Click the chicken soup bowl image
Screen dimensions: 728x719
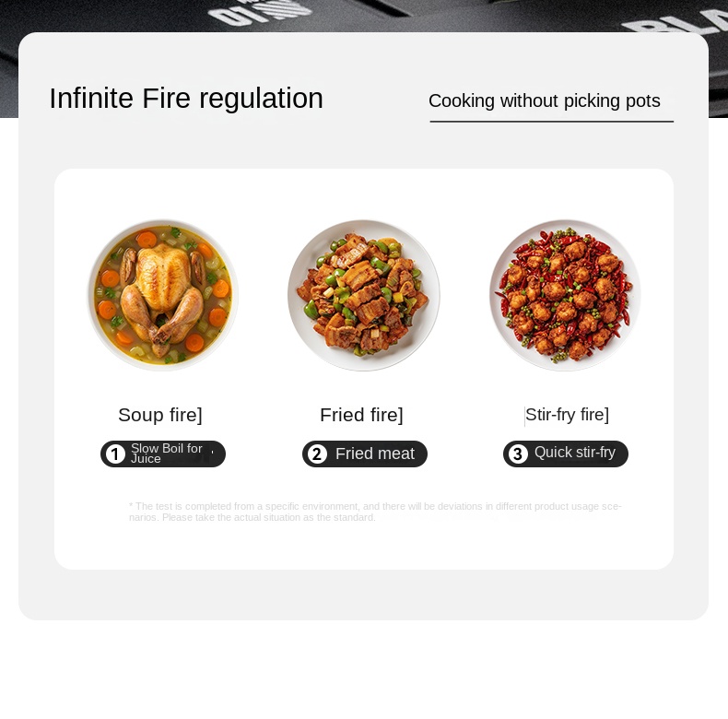coord(162,295)
